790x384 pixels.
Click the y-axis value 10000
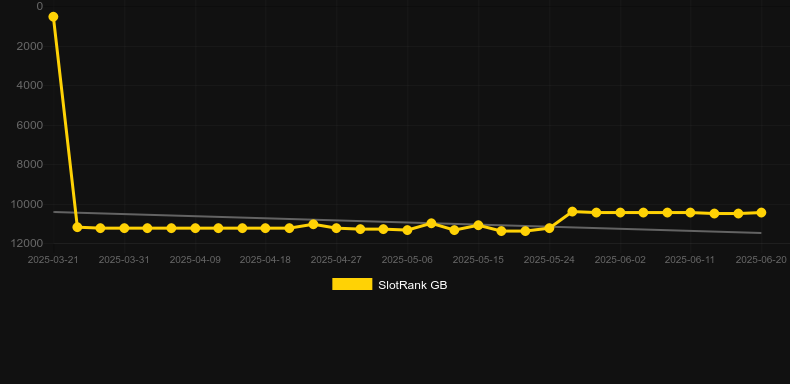click(27, 204)
